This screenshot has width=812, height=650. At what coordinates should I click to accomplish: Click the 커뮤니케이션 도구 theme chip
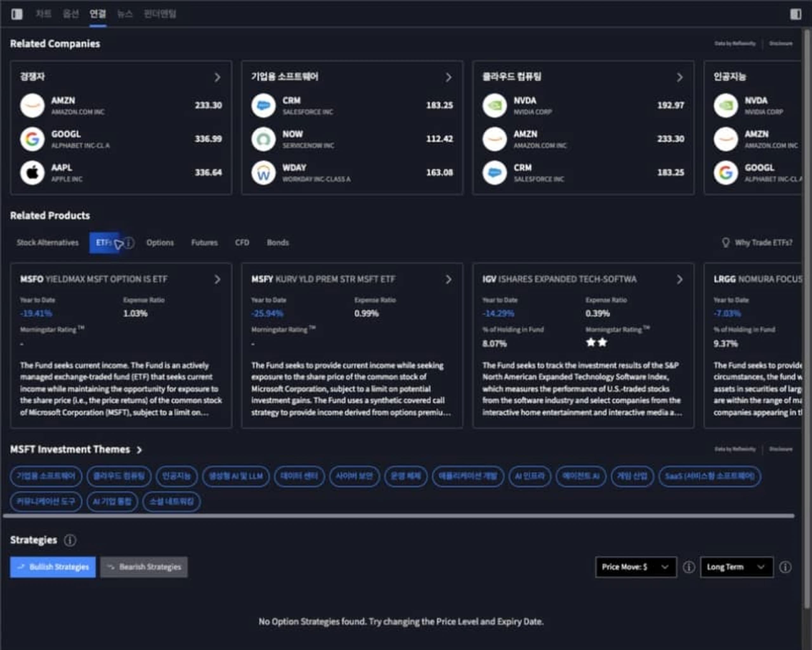point(46,502)
